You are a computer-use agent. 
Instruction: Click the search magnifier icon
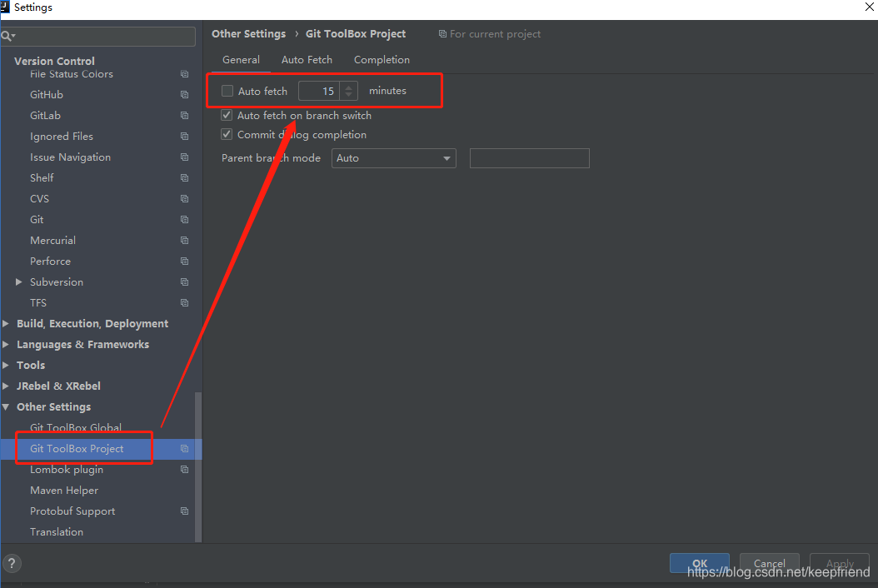coord(7,37)
